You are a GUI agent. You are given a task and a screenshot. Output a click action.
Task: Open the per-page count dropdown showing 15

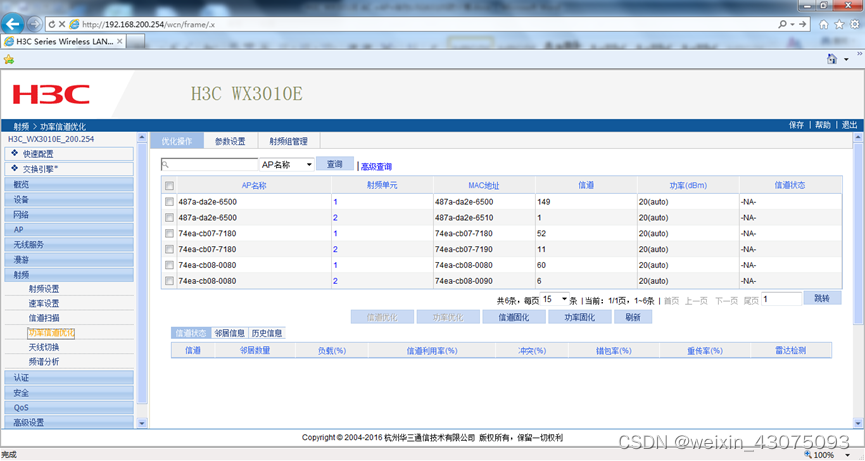pyautogui.click(x=554, y=299)
